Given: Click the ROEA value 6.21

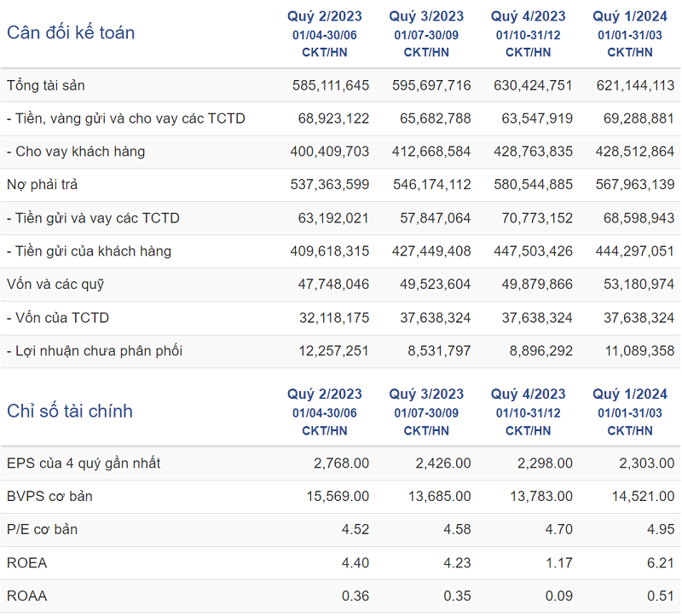Looking at the screenshot, I should click(662, 563).
